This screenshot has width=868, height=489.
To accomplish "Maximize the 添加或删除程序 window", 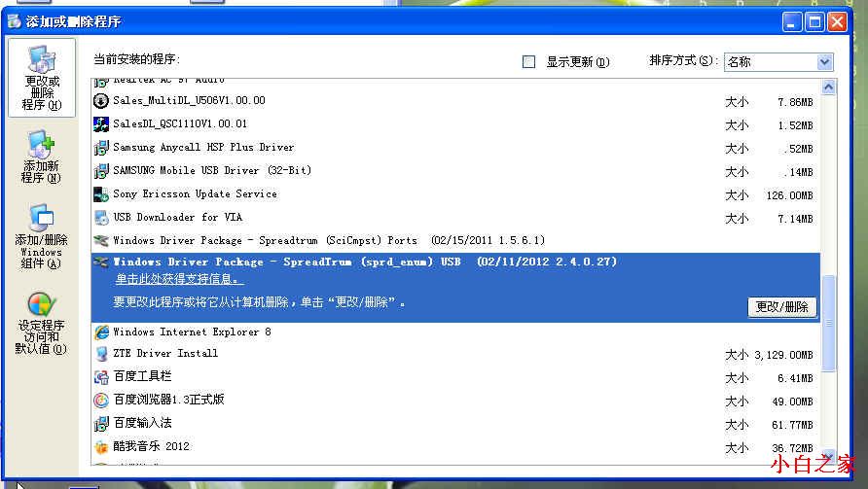I will click(x=814, y=22).
